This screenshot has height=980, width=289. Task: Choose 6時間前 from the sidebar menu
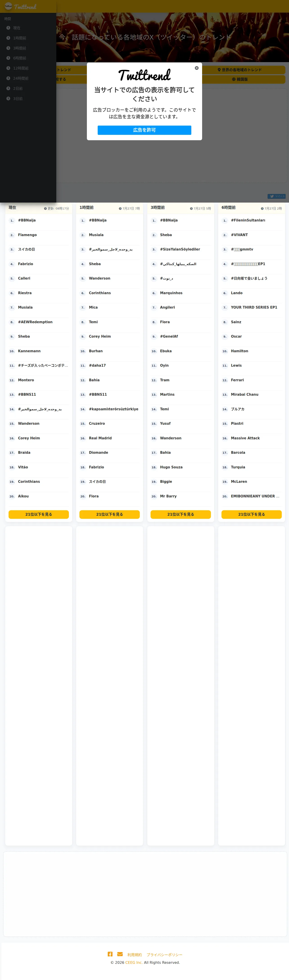click(x=20, y=58)
